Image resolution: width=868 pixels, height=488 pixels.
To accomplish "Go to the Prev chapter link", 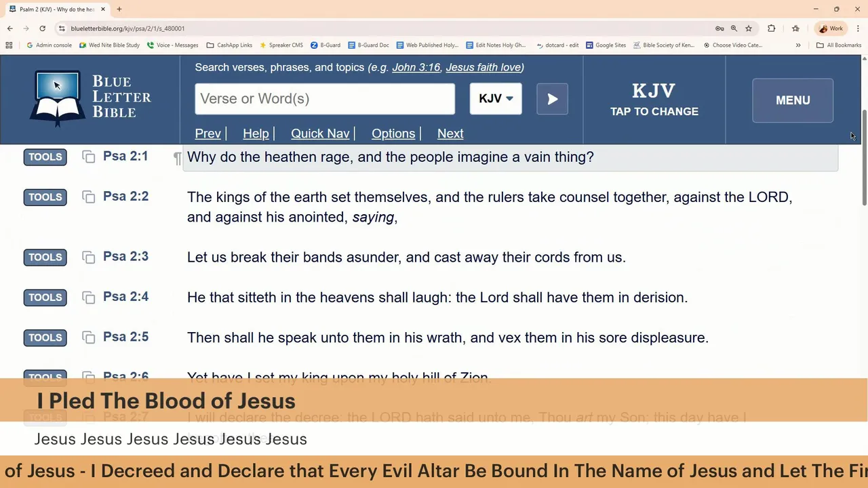I will pyautogui.click(x=208, y=134).
